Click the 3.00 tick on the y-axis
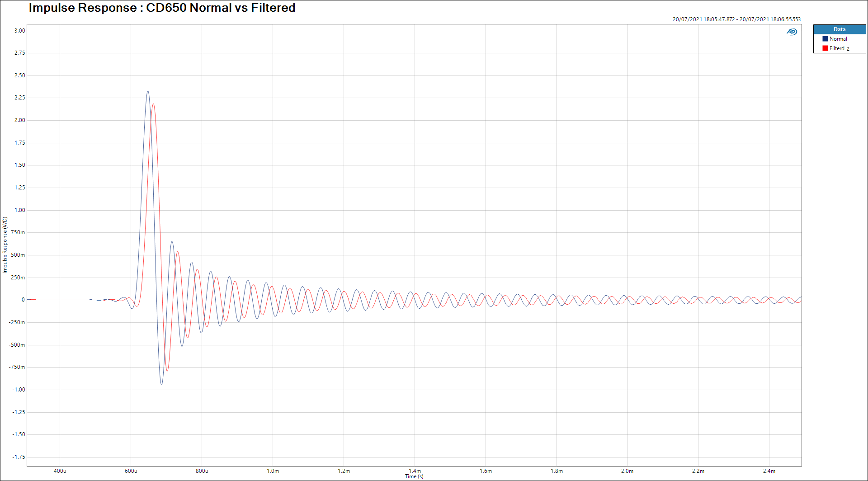 [x=20, y=31]
